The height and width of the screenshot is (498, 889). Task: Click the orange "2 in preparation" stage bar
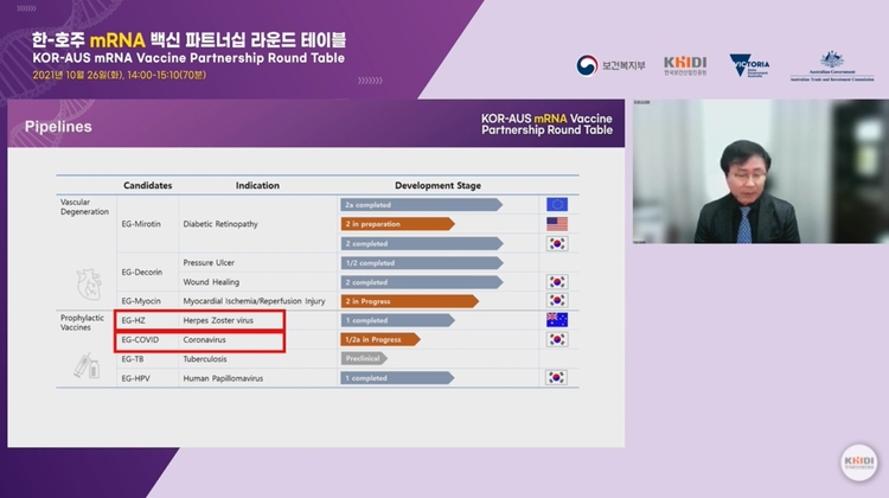pos(397,224)
